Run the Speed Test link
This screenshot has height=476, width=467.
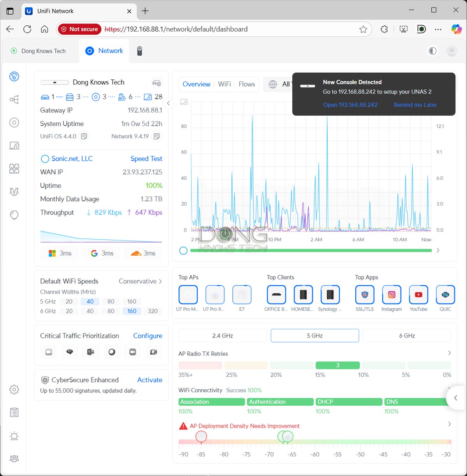[146, 159]
